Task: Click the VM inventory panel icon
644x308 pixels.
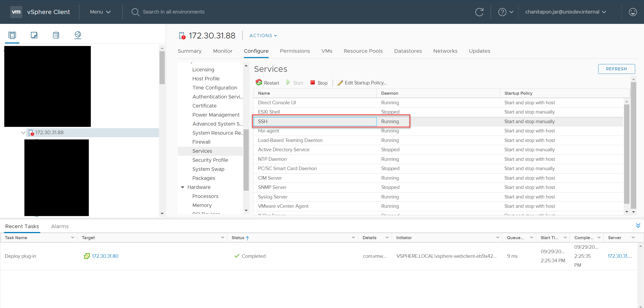Action: click(x=34, y=34)
